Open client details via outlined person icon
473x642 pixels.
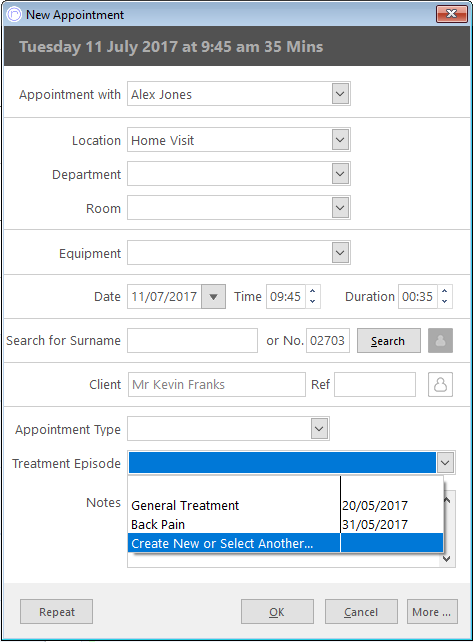(x=440, y=384)
